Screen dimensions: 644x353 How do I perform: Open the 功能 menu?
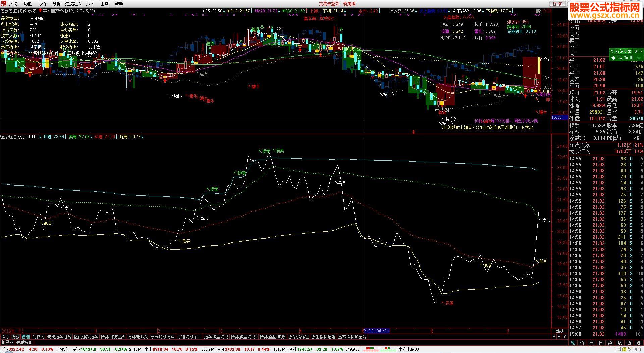pyautogui.click(x=28, y=4)
